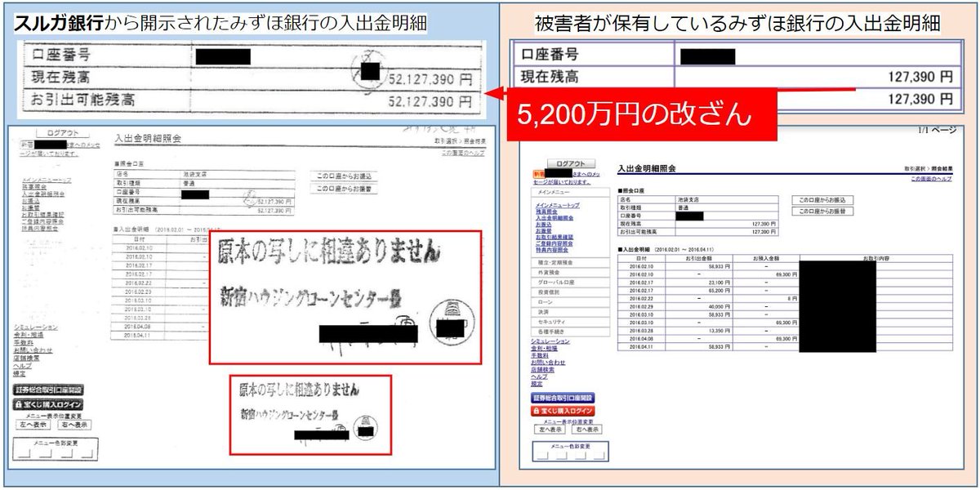The width and height of the screenshot is (980, 490).
Task: Click 証券総合取引口座開設 button in left window
Action: tap(49, 390)
